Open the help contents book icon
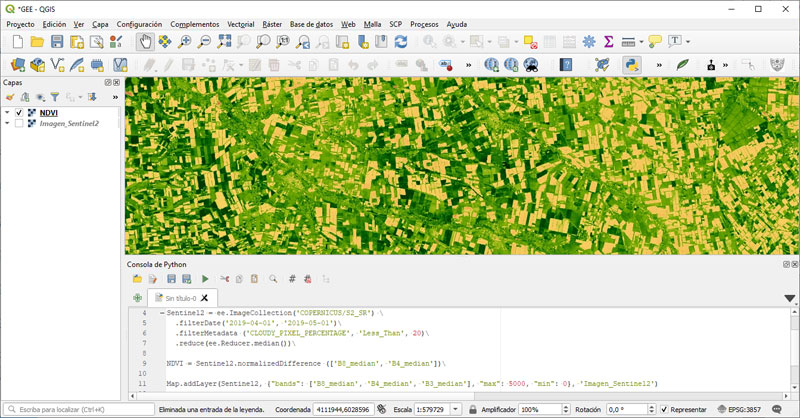This screenshot has height=418, width=800. pos(566,65)
